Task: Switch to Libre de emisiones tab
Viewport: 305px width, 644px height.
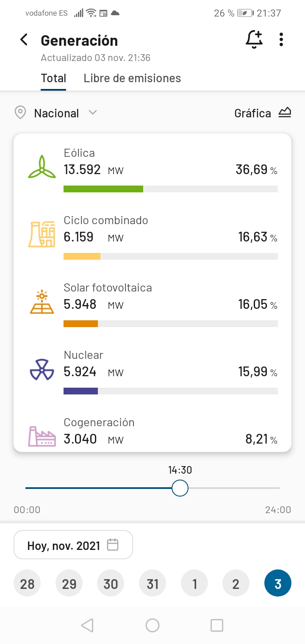Action: click(x=132, y=78)
